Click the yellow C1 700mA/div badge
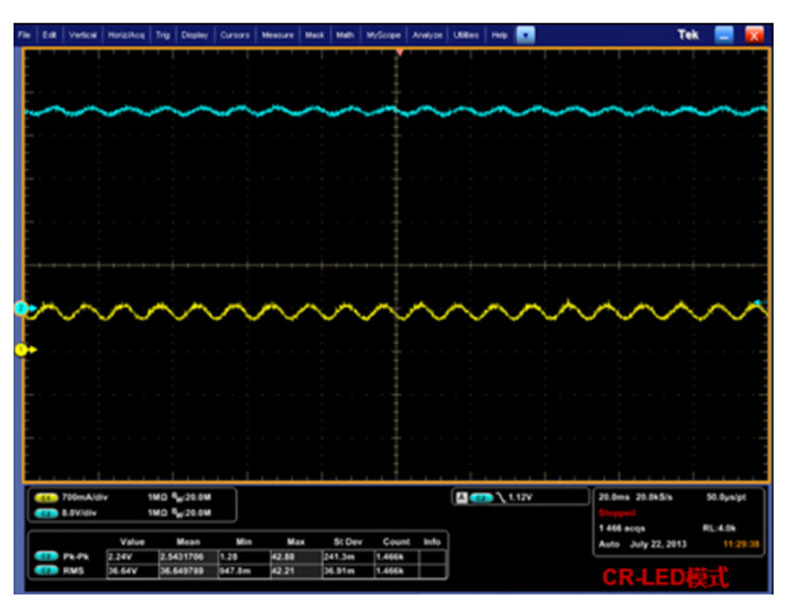Image resolution: width=790 pixels, height=611 pixels. 46,496
